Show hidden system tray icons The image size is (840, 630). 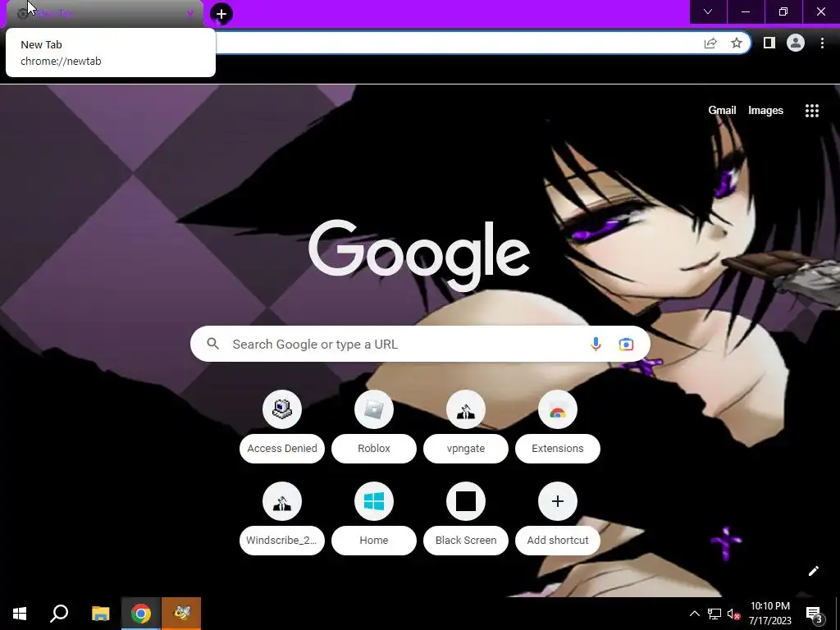click(x=694, y=614)
